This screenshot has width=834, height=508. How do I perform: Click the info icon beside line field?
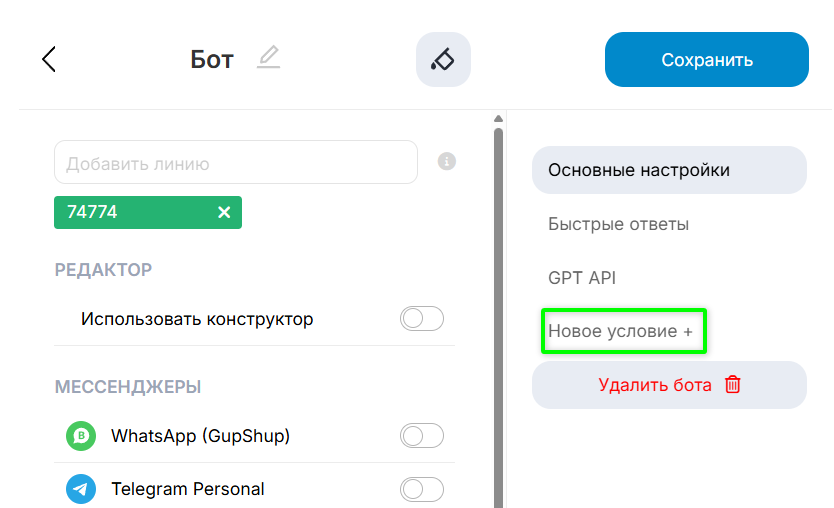coord(447,161)
